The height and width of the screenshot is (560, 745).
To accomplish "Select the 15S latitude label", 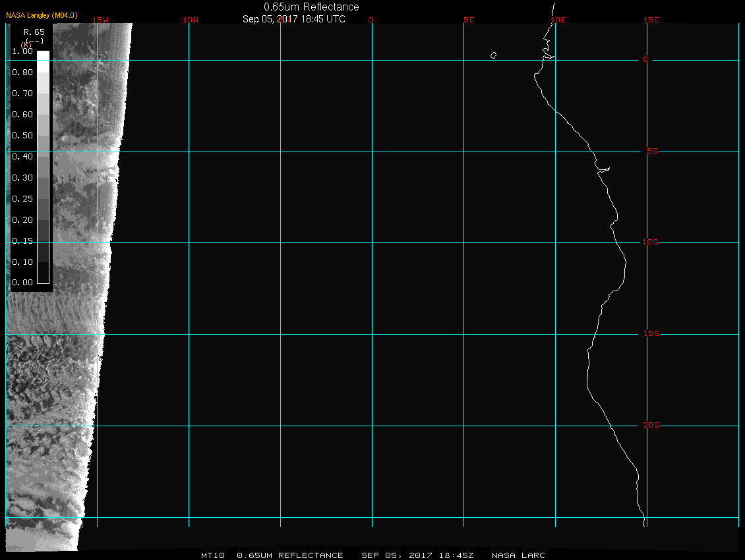I will click(651, 334).
